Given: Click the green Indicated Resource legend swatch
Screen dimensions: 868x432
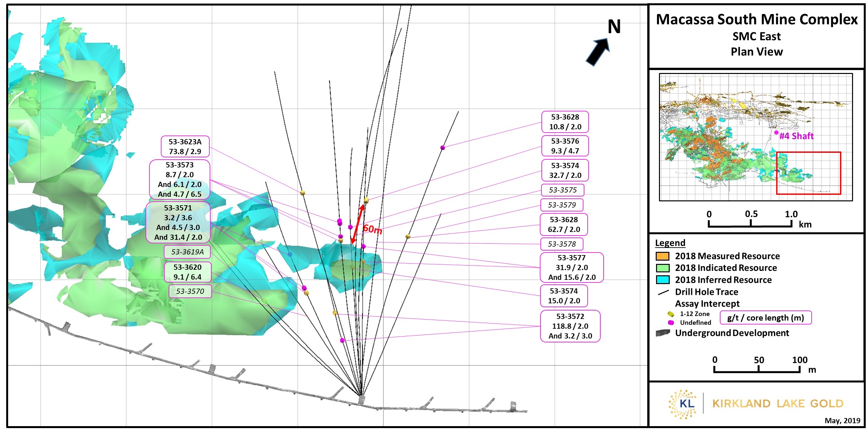Looking at the screenshot, I should [x=663, y=268].
